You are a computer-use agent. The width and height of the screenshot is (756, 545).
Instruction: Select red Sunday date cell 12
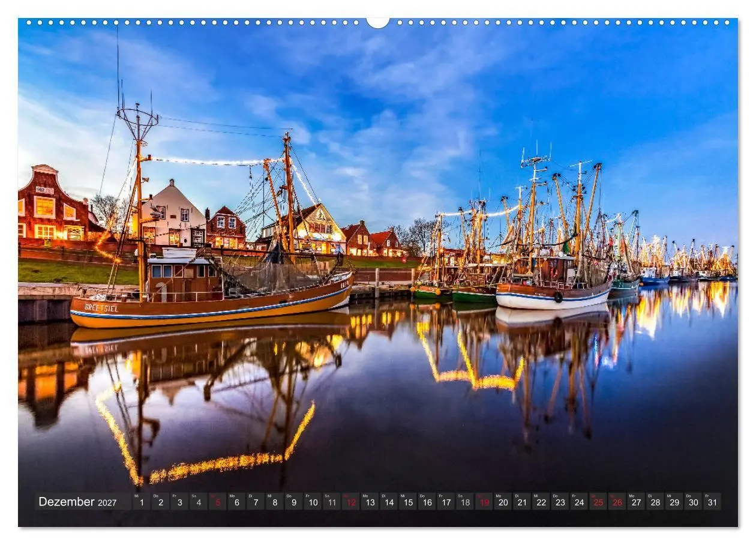click(350, 502)
